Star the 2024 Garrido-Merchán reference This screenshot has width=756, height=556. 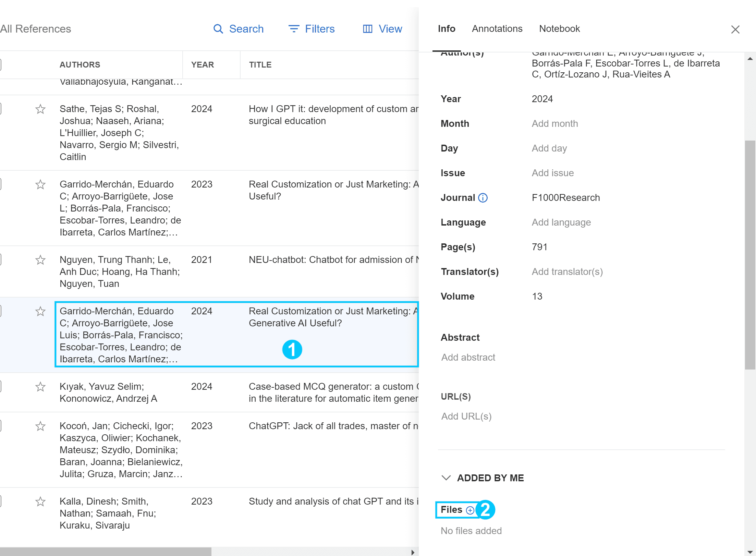(x=40, y=311)
